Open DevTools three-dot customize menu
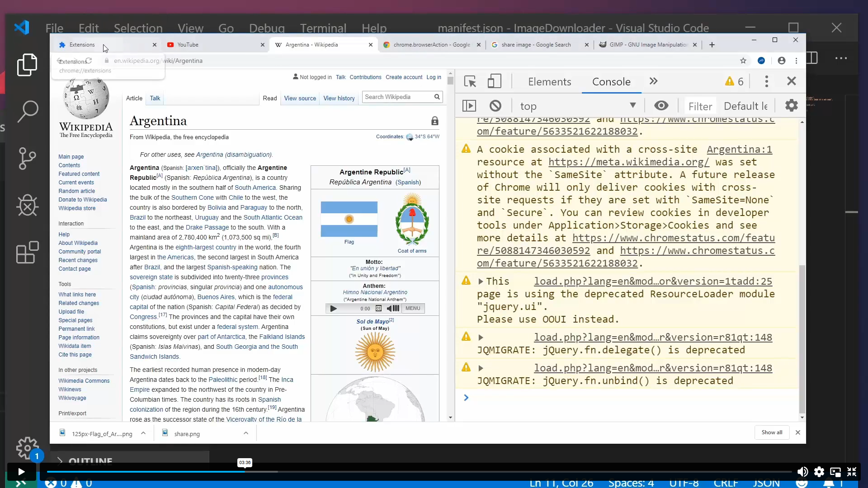Screen dimensions: 868x488 (x=766, y=82)
